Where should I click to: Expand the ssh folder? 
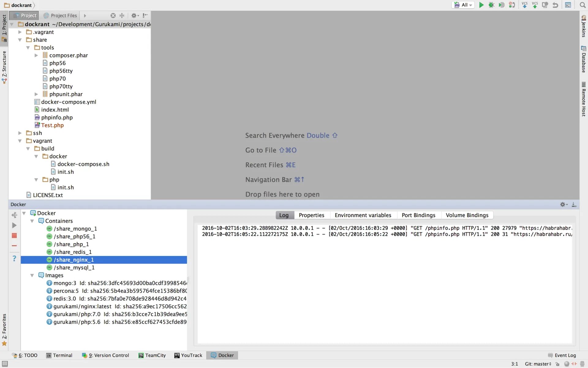click(20, 133)
